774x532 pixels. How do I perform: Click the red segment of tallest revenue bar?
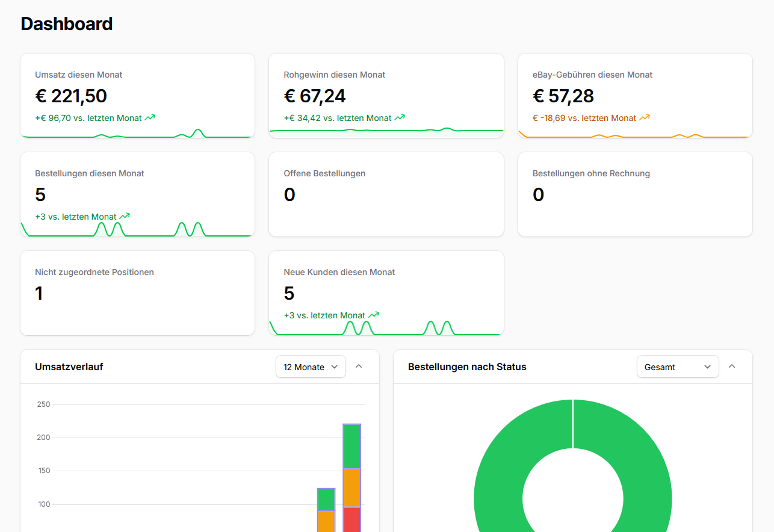352,519
